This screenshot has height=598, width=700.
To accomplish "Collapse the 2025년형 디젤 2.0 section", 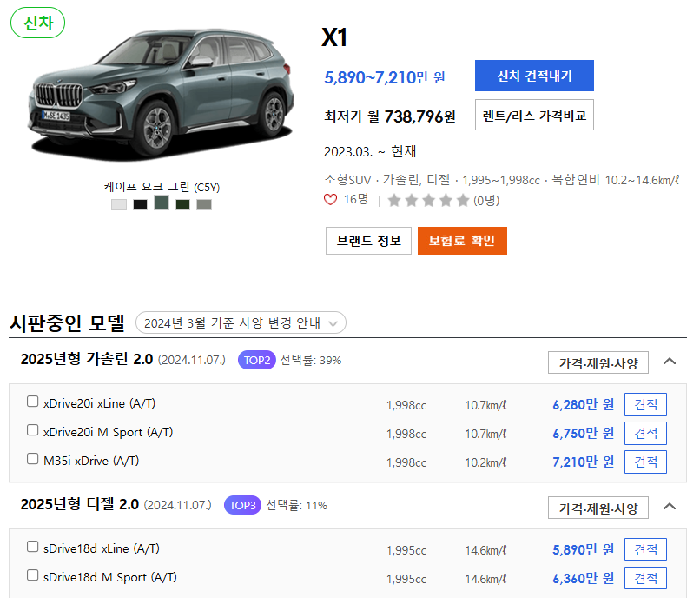I will 670,507.
